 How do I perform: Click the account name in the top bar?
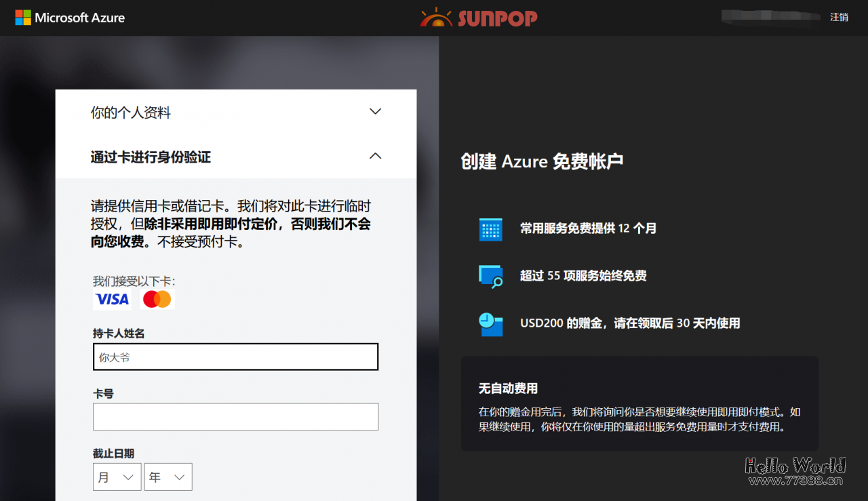pyautogui.click(x=770, y=16)
